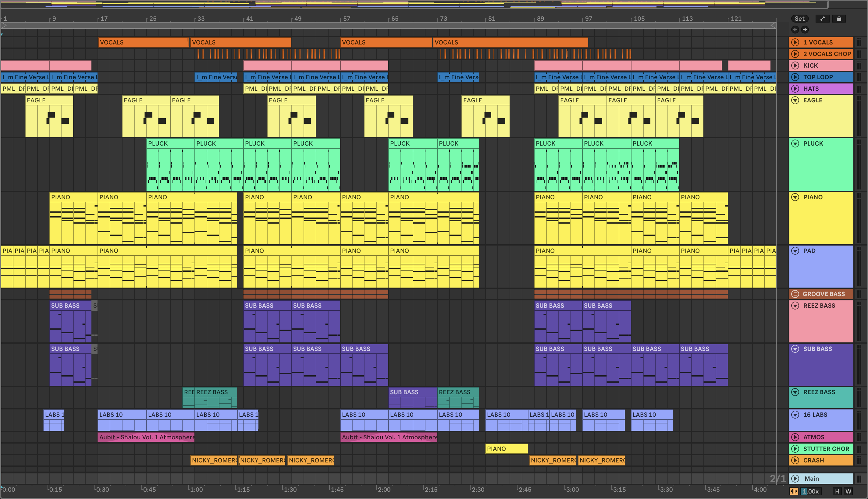Select the GROOVE BASS track title

(824, 294)
